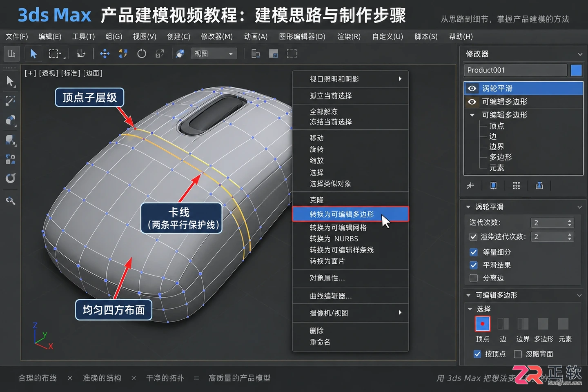Choose the rectangular selection region tool
The image size is (588, 392).
[55, 53]
